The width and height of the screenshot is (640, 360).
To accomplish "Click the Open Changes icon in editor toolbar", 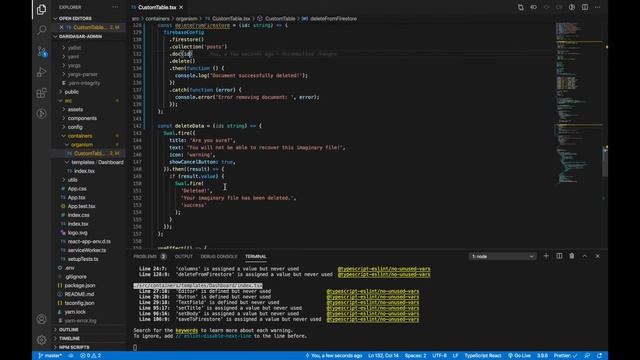I will [x=520, y=7].
